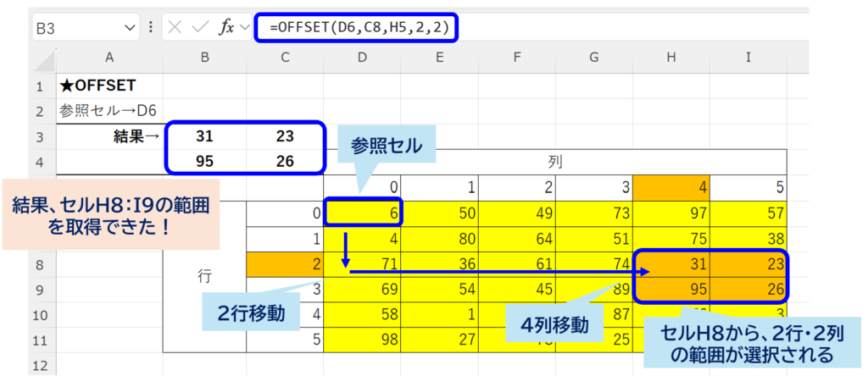The height and width of the screenshot is (387, 868).
Task: Select cell F9 with value 45
Action: point(517,290)
